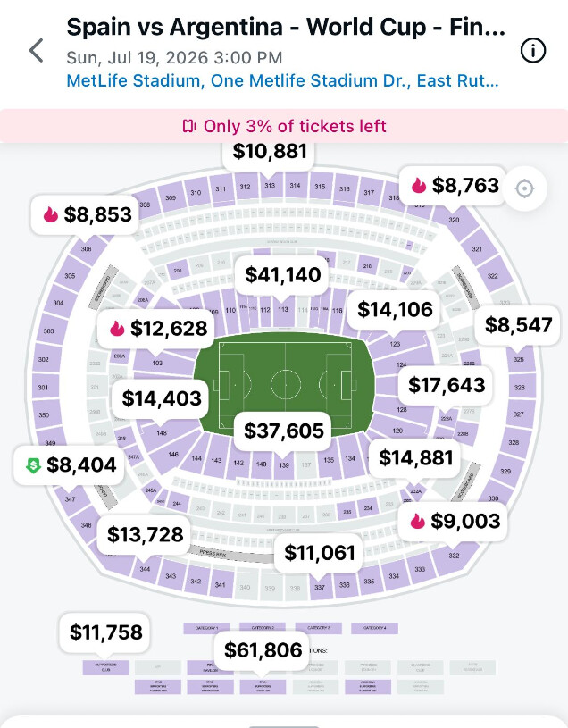Select the best-deal $8,404 price tag

click(69, 464)
